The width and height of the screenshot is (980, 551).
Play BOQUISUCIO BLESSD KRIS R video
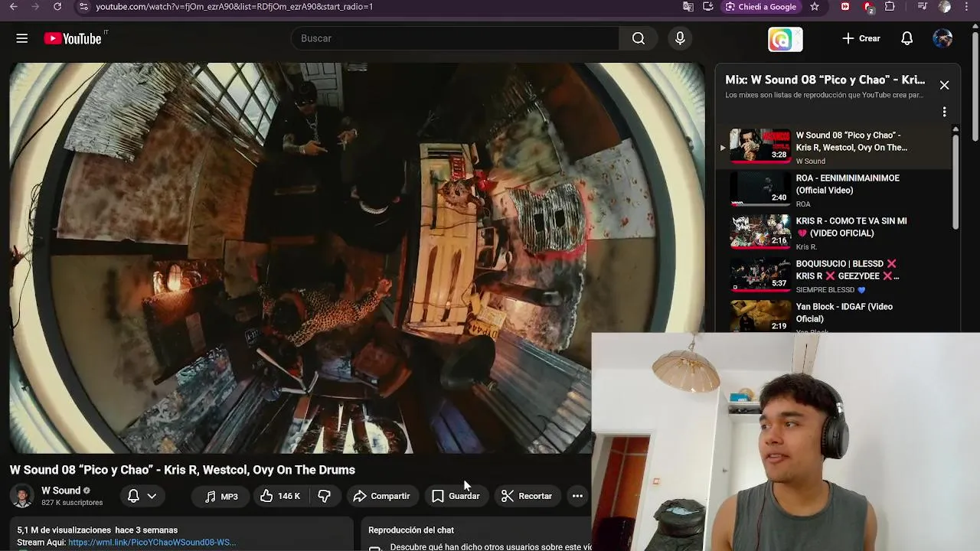click(835, 275)
